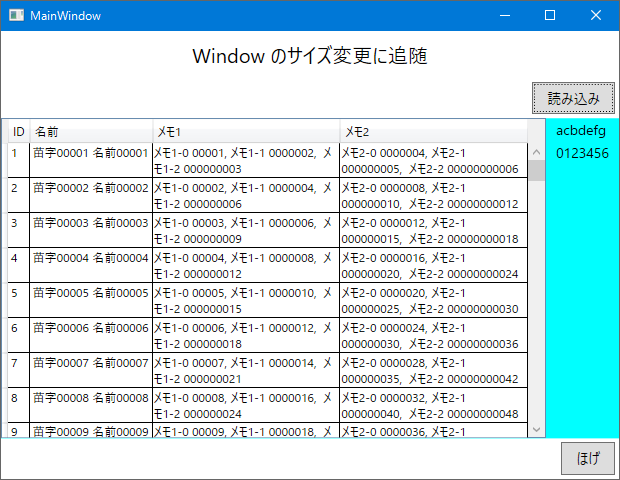Select the メモ1 cell ending 000000003
The width and height of the screenshot is (620, 480).
pyautogui.click(x=246, y=161)
